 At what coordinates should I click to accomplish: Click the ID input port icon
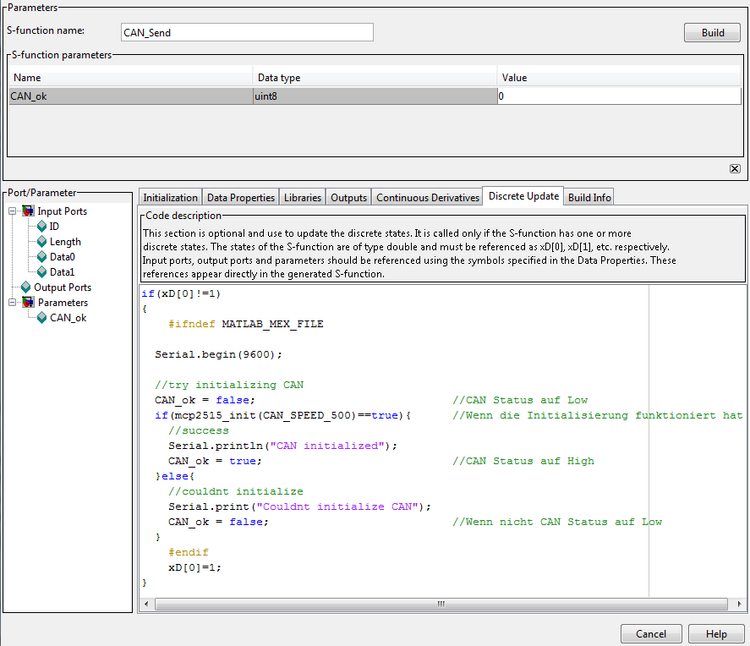click(42, 227)
